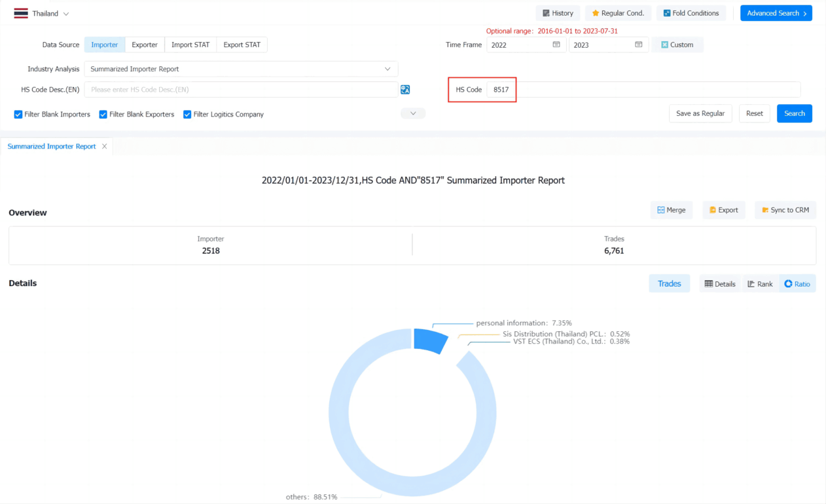Expand the Industry Analysis report dropdown

click(x=241, y=69)
